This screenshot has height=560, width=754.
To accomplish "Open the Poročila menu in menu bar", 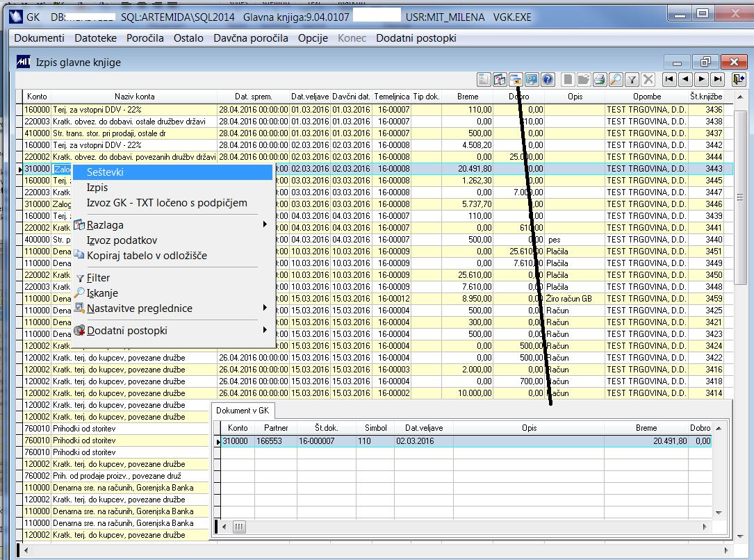I will tap(145, 38).
